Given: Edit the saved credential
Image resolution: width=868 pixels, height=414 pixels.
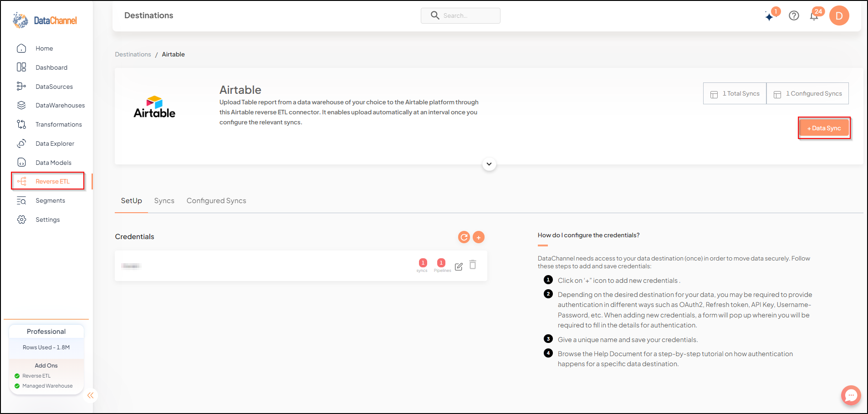Looking at the screenshot, I should (x=459, y=266).
